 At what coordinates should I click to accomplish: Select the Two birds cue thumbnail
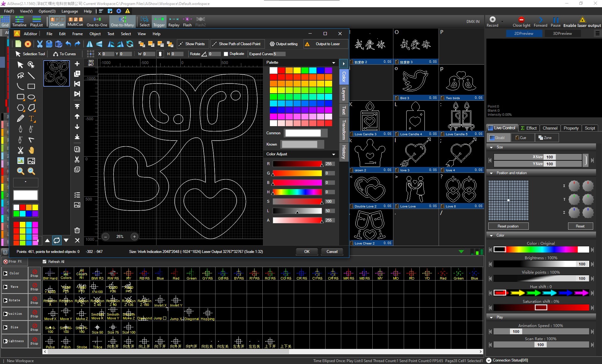(x=461, y=83)
